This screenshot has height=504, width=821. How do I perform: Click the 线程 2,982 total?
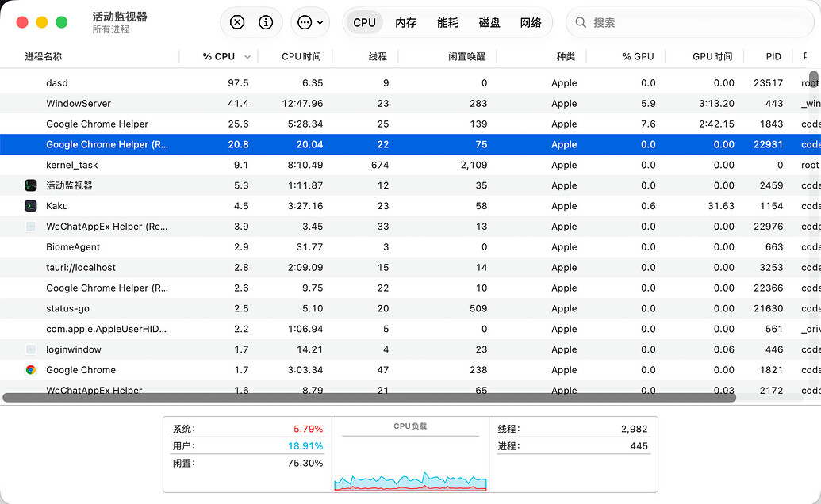(573, 429)
